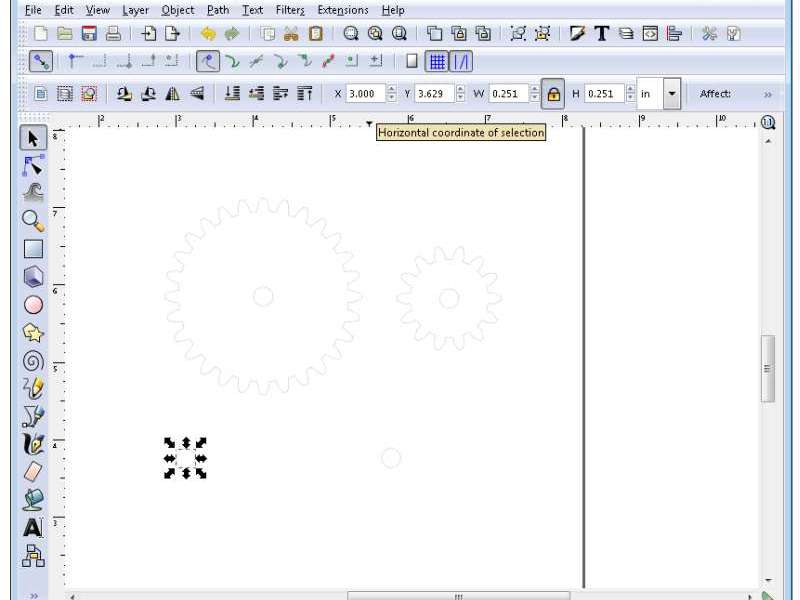Click the Save document icon

click(x=89, y=34)
